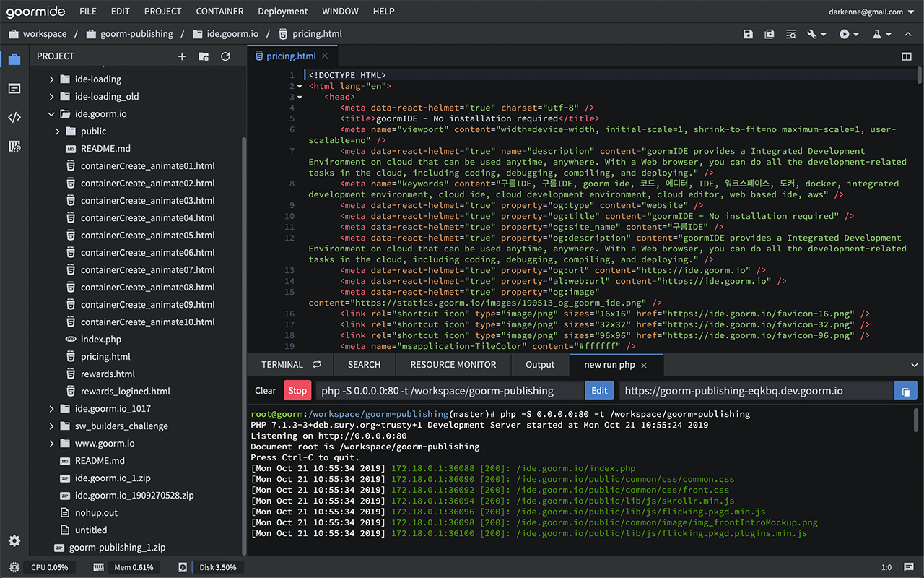Screen dimensions: 924x578
Task: Create a new file in the PROJECT panel
Action: (x=181, y=56)
